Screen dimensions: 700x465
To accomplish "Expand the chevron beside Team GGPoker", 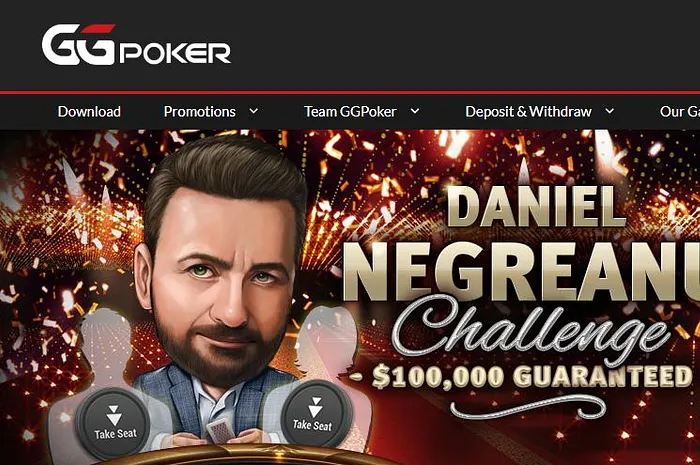I will pyautogui.click(x=415, y=111).
